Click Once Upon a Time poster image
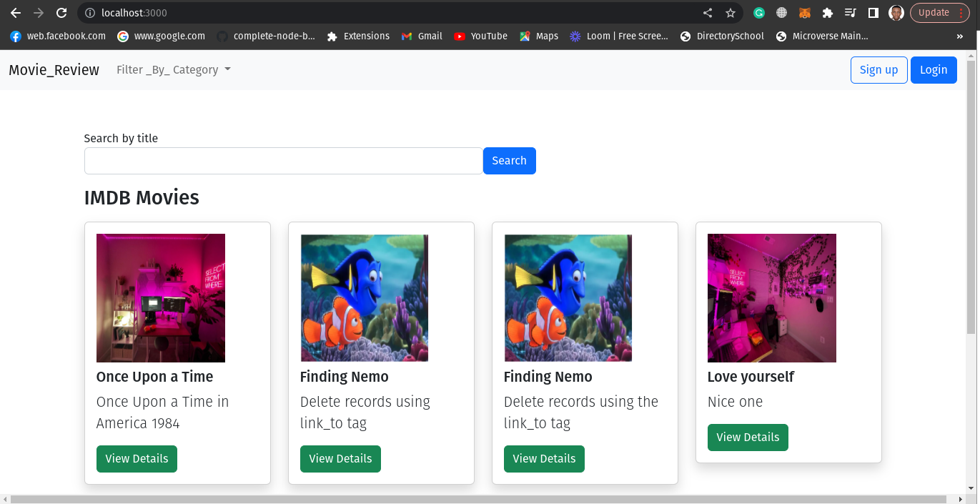Viewport: 980px width, 504px height. (x=161, y=298)
